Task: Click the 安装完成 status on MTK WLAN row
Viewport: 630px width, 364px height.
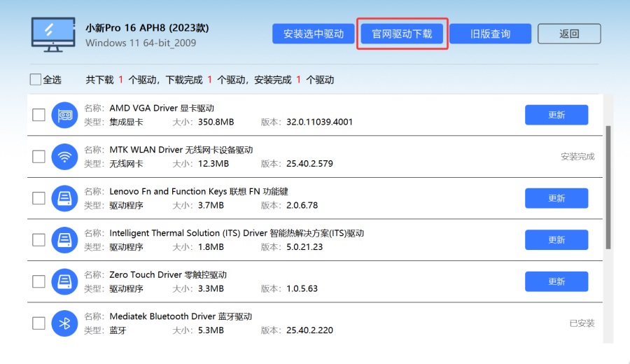Action: (577, 157)
